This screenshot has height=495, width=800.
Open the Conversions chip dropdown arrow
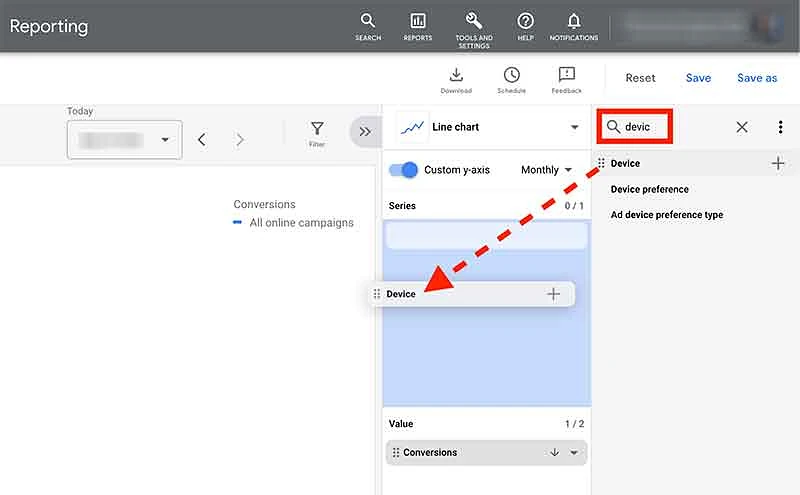tap(574, 452)
